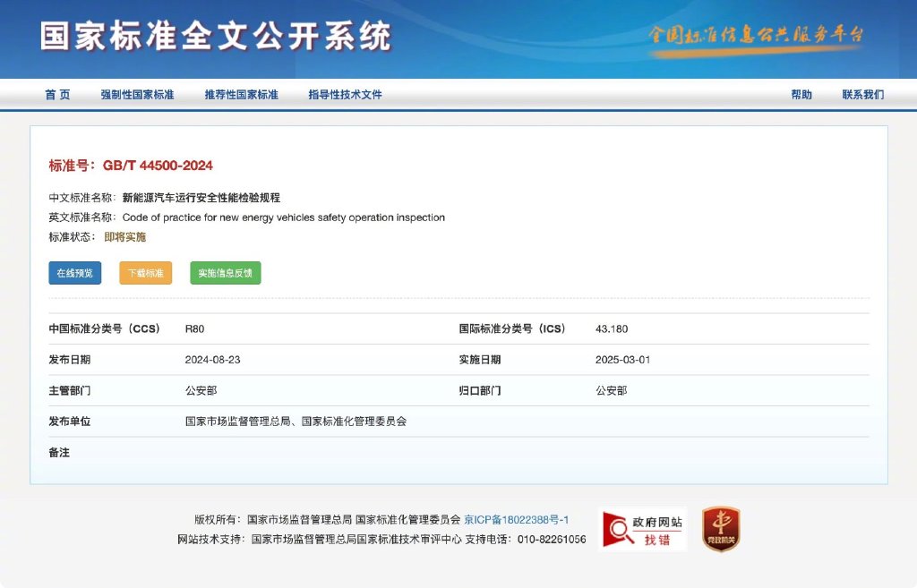Click the status text 即将实施
The width and height of the screenshot is (917, 588).
tap(125, 237)
